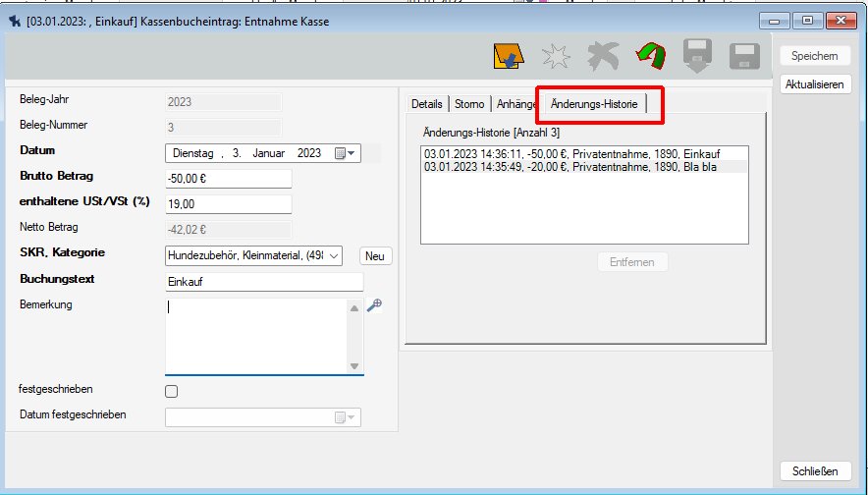Image resolution: width=868 pixels, height=495 pixels.
Task: Click the Neu button next to category
Action: 374,255
